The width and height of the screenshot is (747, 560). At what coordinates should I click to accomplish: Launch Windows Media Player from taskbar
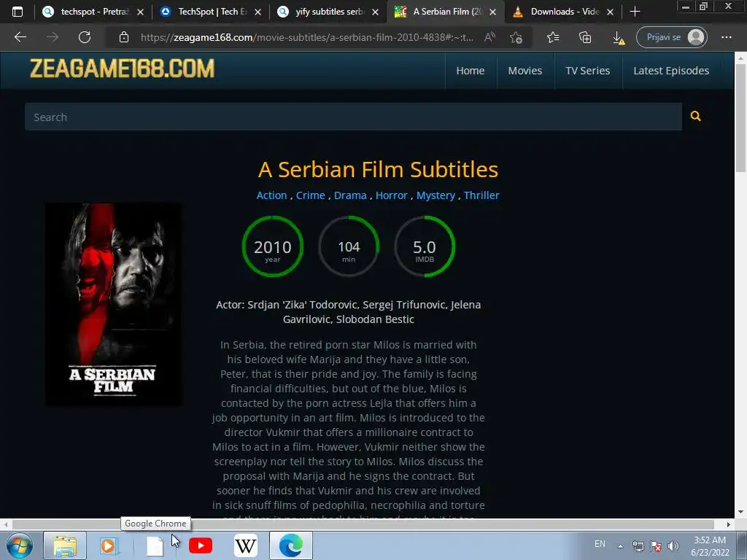click(x=108, y=545)
